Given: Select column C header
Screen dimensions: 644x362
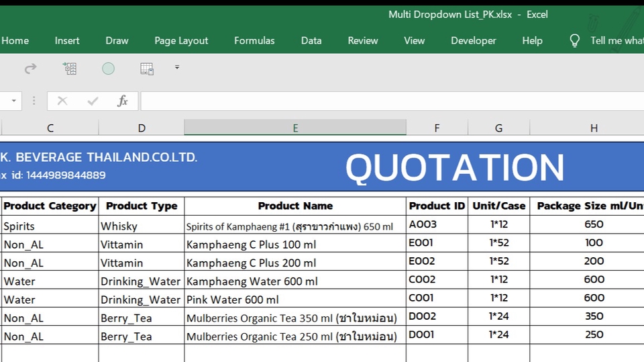Looking at the screenshot, I should (x=50, y=128).
